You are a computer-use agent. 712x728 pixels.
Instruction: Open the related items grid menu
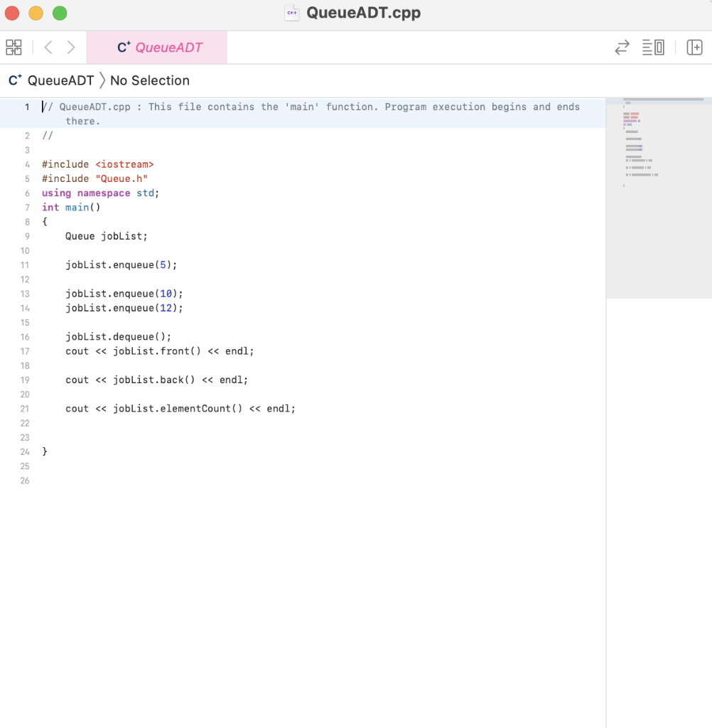pyautogui.click(x=14, y=48)
